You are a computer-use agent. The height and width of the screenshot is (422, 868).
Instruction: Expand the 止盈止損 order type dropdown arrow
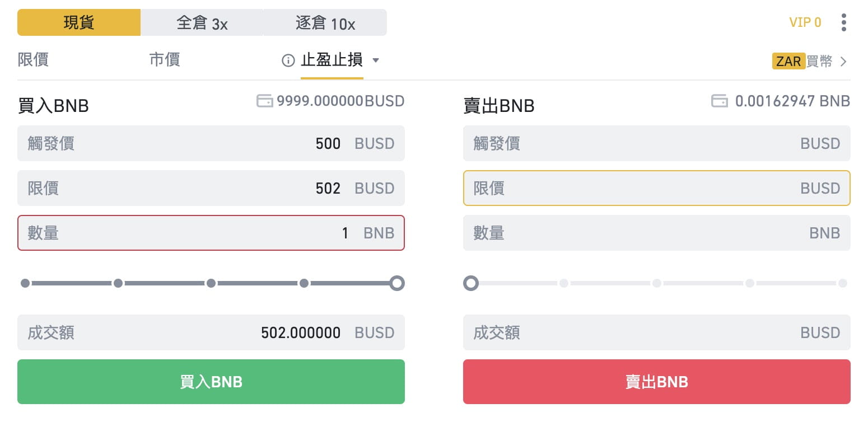(x=376, y=60)
